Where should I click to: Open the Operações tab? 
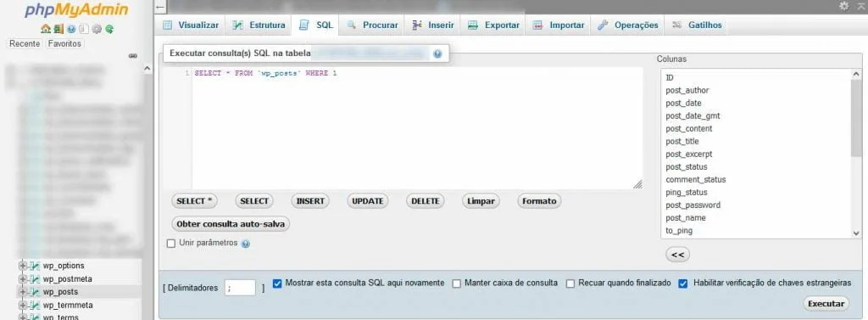[x=627, y=25]
